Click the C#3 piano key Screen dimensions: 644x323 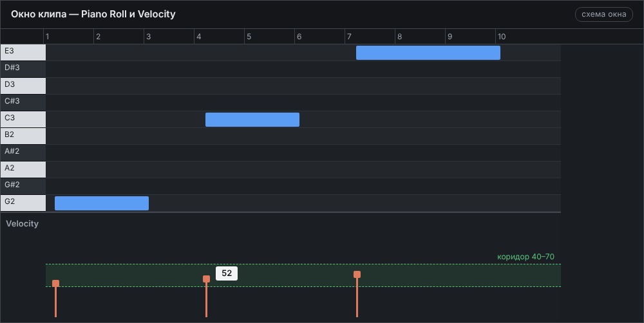tap(23, 103)
